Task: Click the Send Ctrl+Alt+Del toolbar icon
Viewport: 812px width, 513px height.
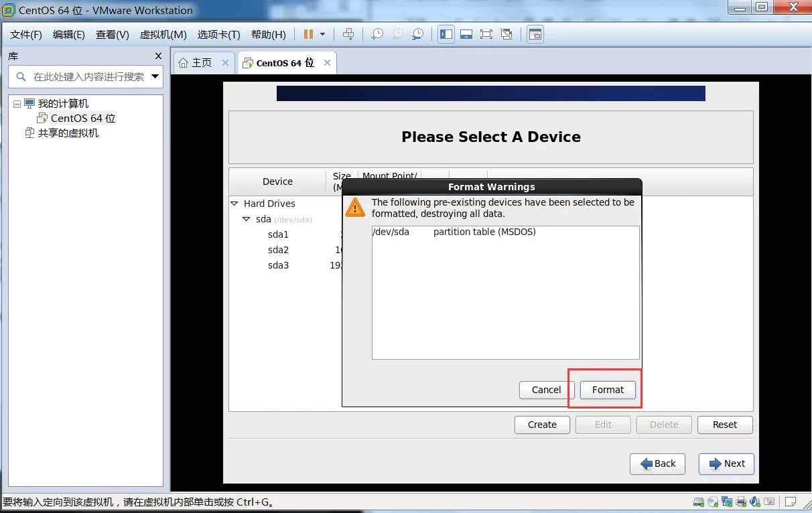Action: click(x=348, y=34)
